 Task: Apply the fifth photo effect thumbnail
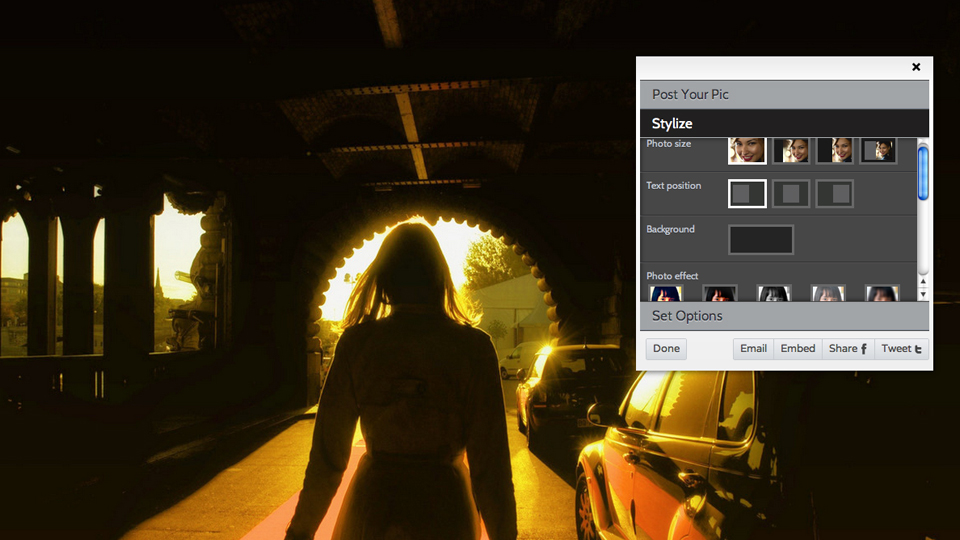click(882, 293)
